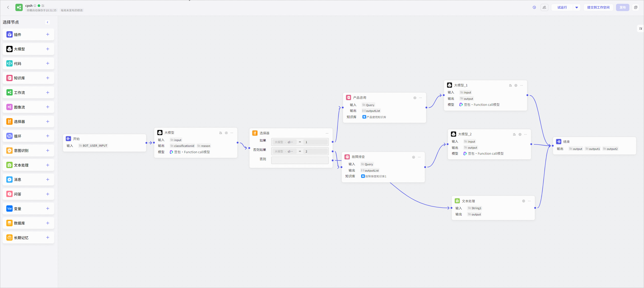Screen dimensions: 644x288
Task: Click String1 input tag in 文本处理 node
Action: pos(474,208)
